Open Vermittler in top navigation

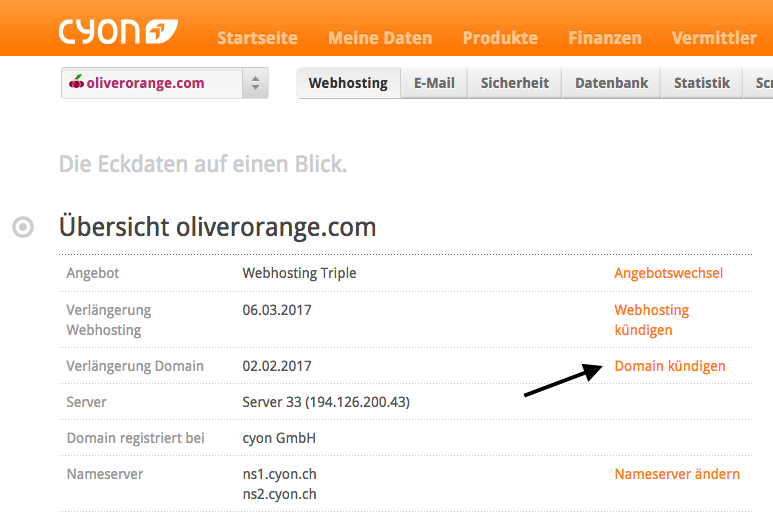(x=714, y=38)
